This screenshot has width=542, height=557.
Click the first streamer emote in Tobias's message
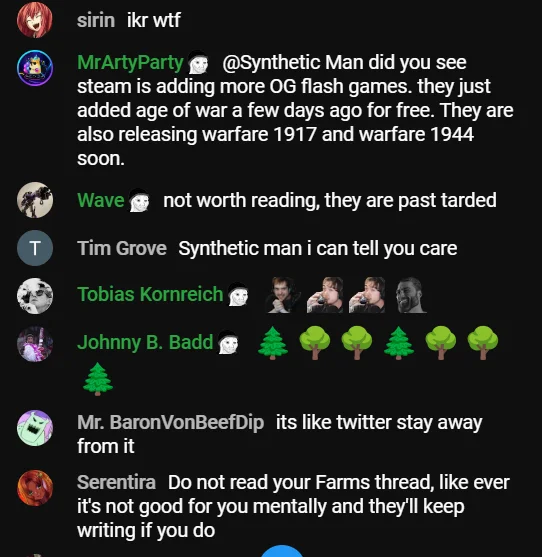pos(283,295)
